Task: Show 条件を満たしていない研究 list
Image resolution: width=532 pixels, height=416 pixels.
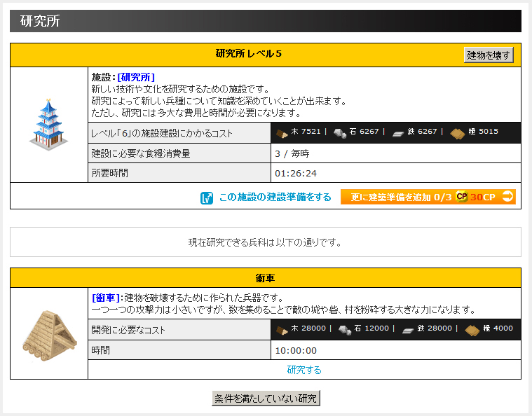Action: [266, 398]
